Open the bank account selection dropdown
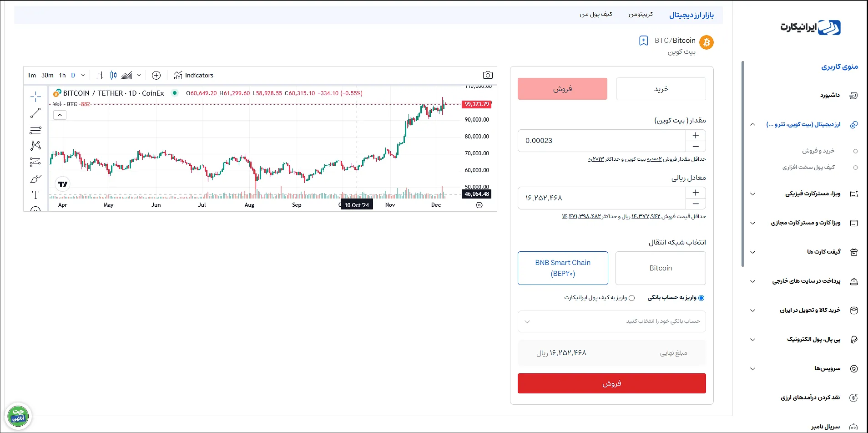 coord(611,321)
